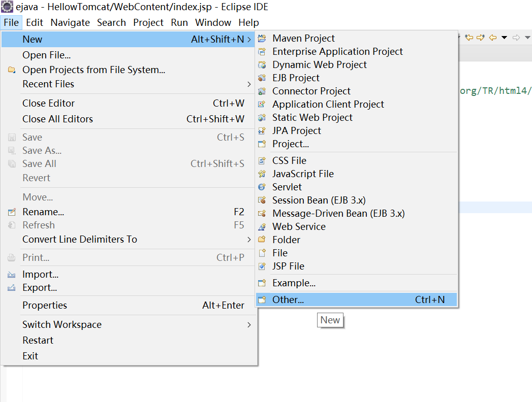Click the Back navigation arrow in toolbar

[x=493, y=38]
